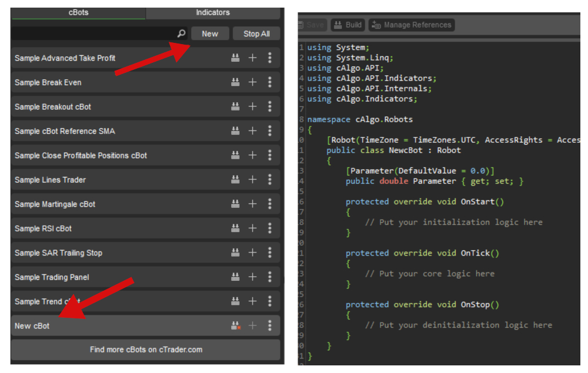Open options menu for Sample Breakout cBot

(270, 106)
